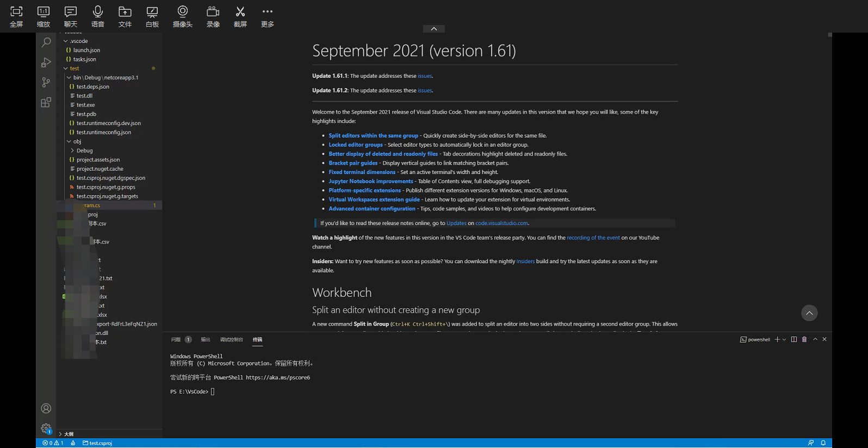Open Source Control view
868x448 pixels.
(x=46, y=83)
